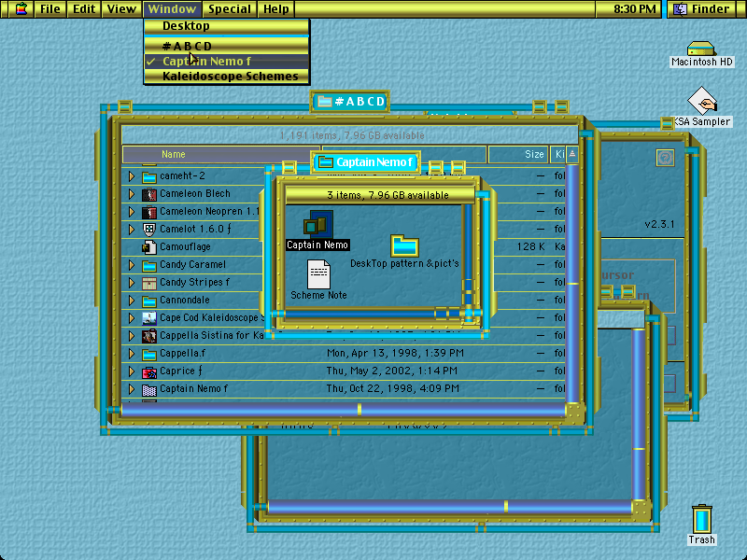
Task: Expand the Captain Nemo f list folder
Action: [x=132, y=389]
